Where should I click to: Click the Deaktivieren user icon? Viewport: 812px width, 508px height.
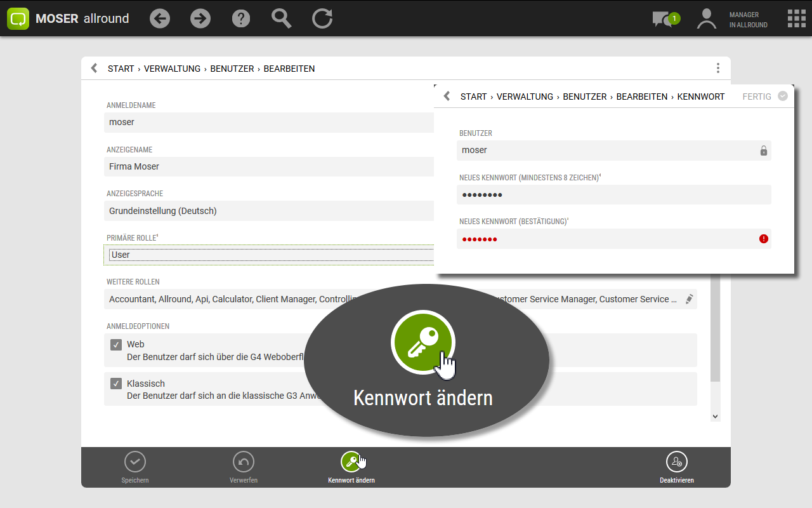(x=676, y=462)
